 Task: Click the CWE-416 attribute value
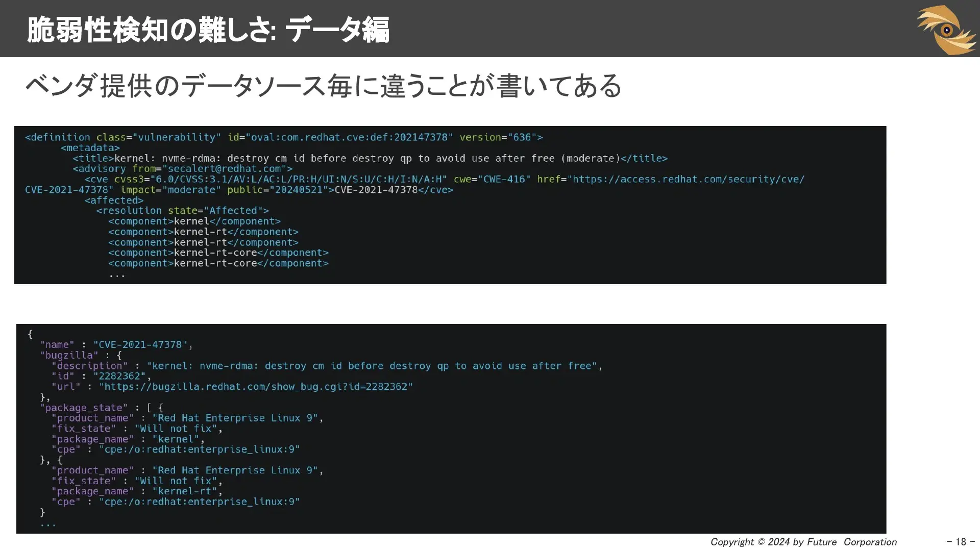click(504, 179)
